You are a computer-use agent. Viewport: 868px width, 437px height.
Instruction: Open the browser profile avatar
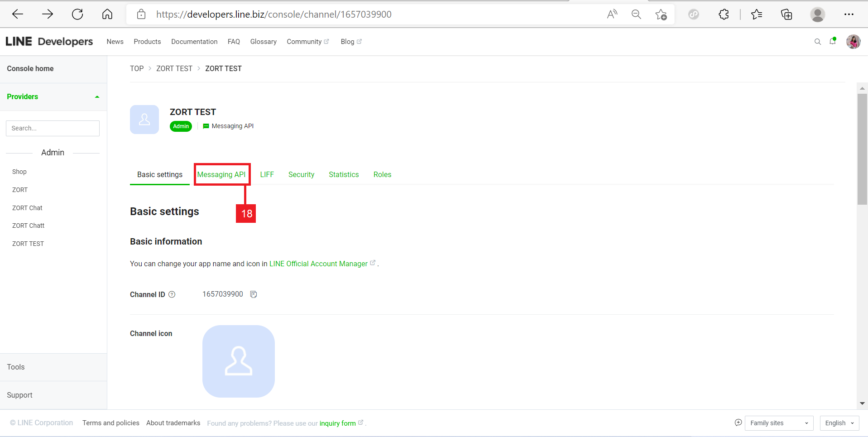coord(817,14)
